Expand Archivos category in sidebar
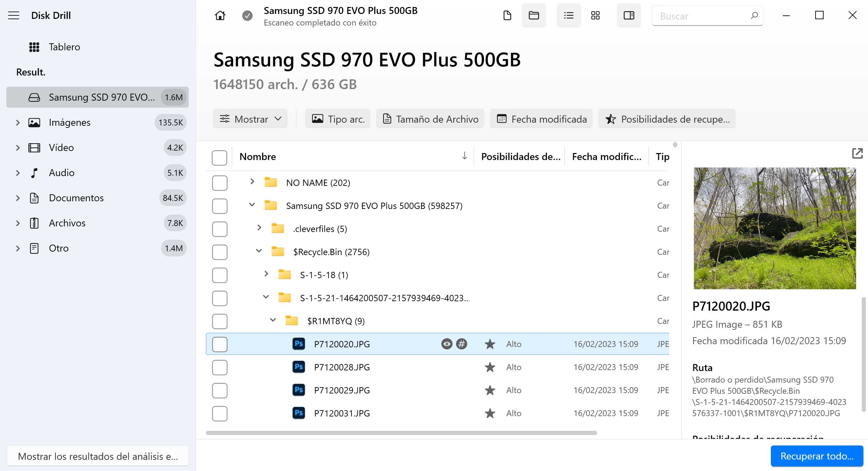The image size is (868, 471). click(x=18, y=223)
